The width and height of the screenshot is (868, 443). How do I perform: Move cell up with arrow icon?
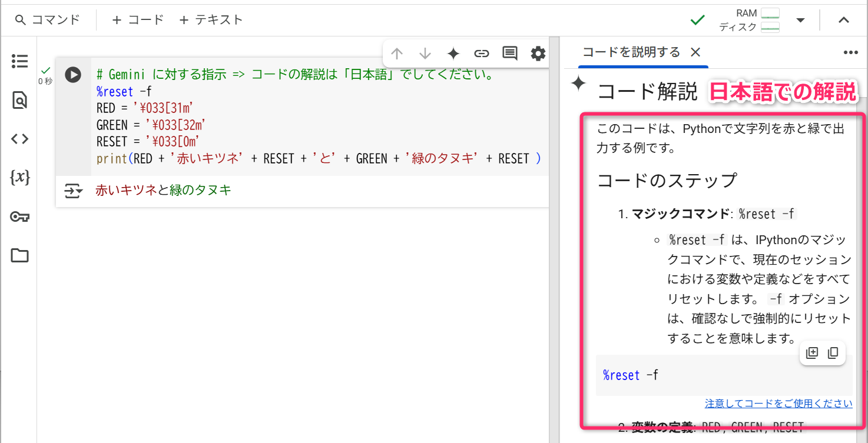[397, 54]
